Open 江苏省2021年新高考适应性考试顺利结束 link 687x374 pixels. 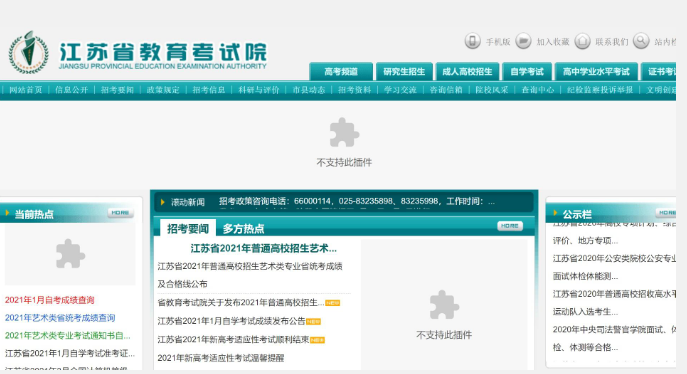233,339
